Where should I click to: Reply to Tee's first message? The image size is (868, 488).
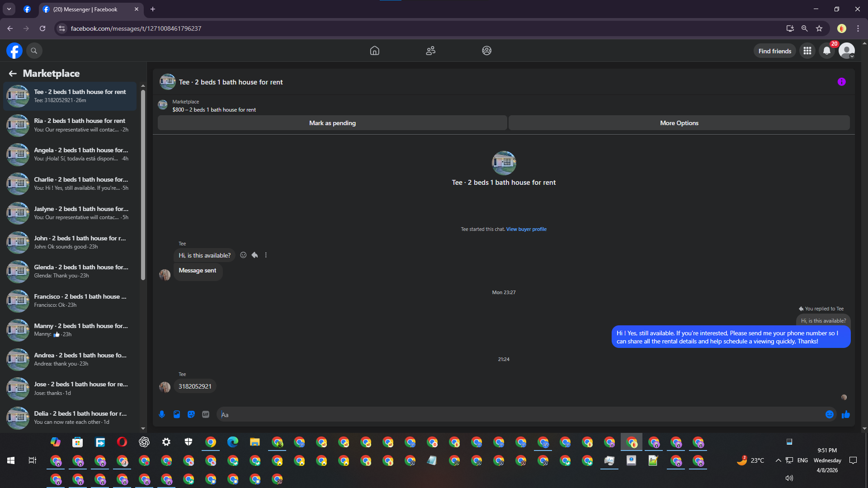click(255, 255)
